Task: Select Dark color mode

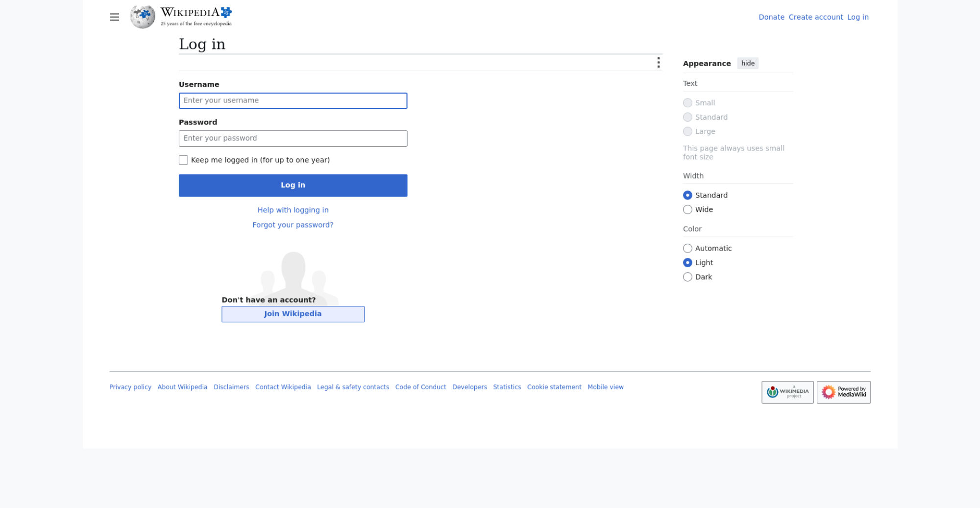Action: pyautogui.click(x=687, y=277)
